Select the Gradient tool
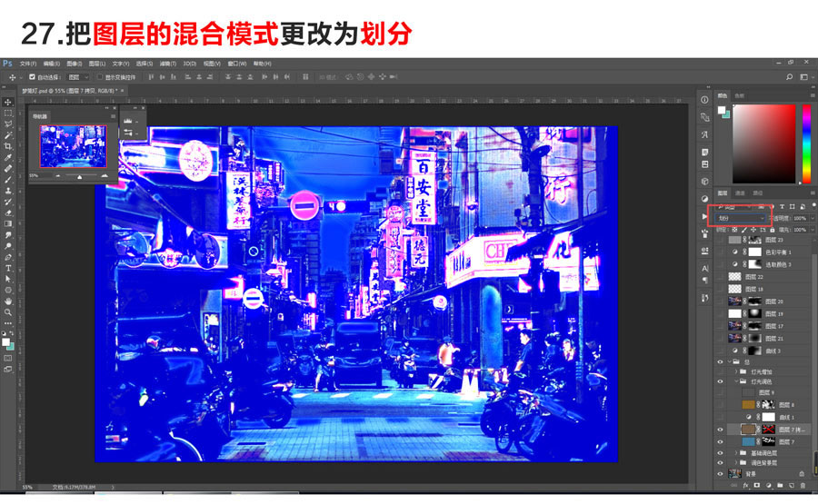The image size is (818, 504). coord(8,223)
